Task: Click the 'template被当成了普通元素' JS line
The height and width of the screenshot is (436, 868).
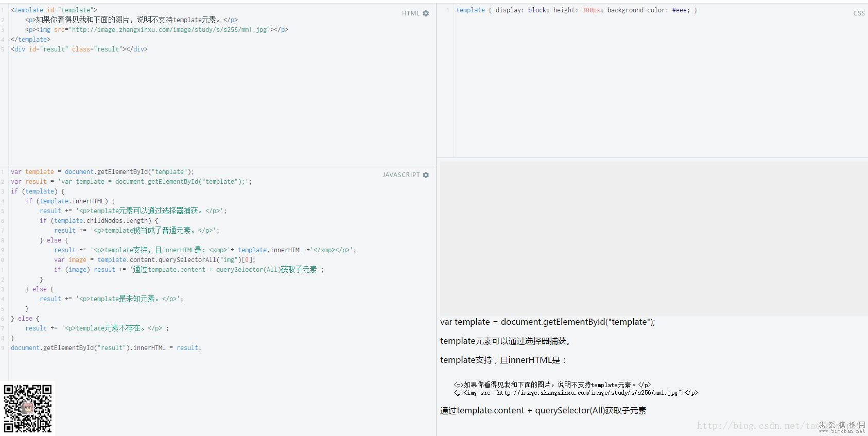Action: (x=136, y=230)
